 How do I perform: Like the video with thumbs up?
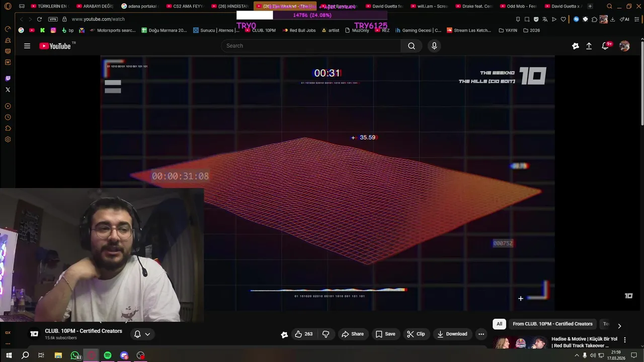(x=303, y=334)
